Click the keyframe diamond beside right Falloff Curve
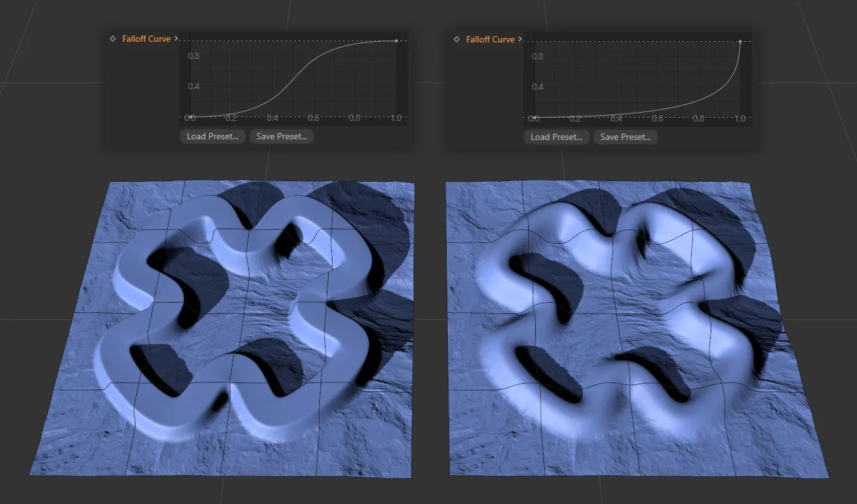 pos(457,39)
